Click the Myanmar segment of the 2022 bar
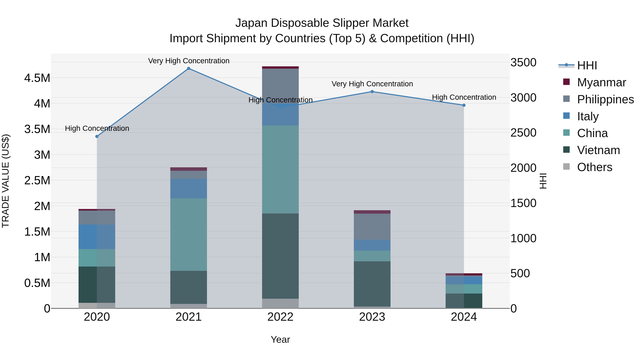The image size is (644, 362). [x=280, y=67]
